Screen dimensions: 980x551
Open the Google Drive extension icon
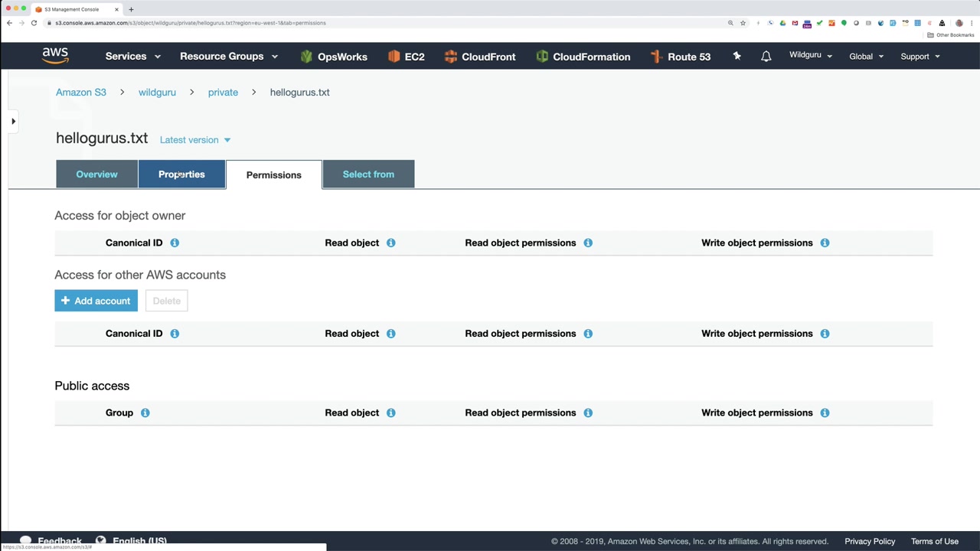click(782, 23)
